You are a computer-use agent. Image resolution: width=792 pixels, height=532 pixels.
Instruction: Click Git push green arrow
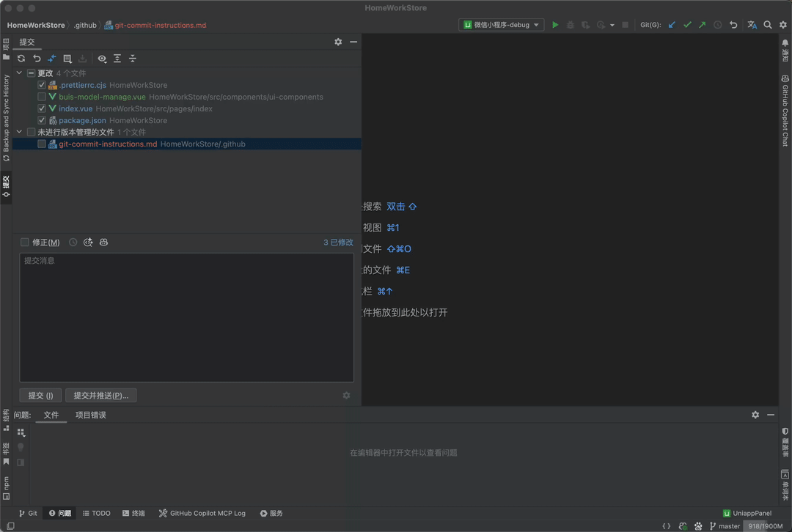click(x=703, y=25)
